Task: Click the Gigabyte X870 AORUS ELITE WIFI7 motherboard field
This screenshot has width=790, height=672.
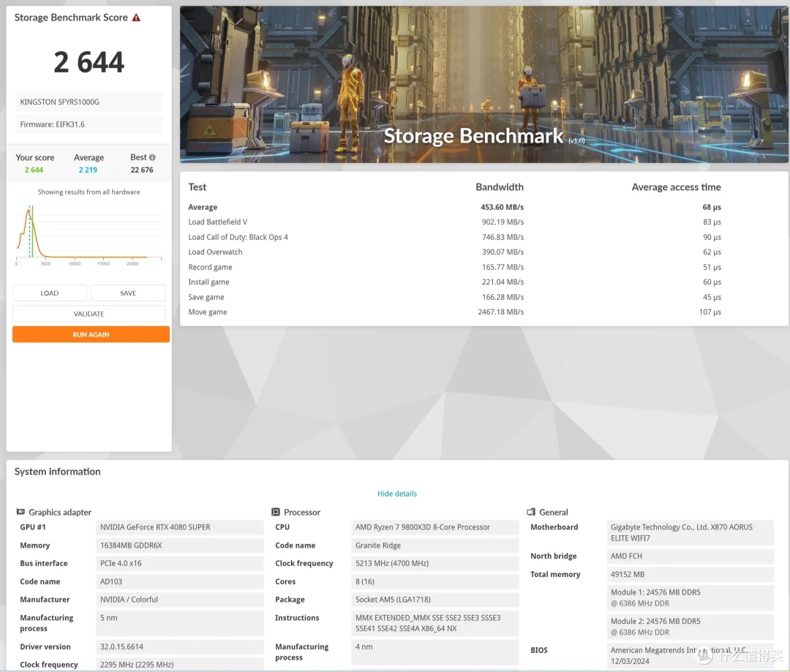Action: [691, 532]
